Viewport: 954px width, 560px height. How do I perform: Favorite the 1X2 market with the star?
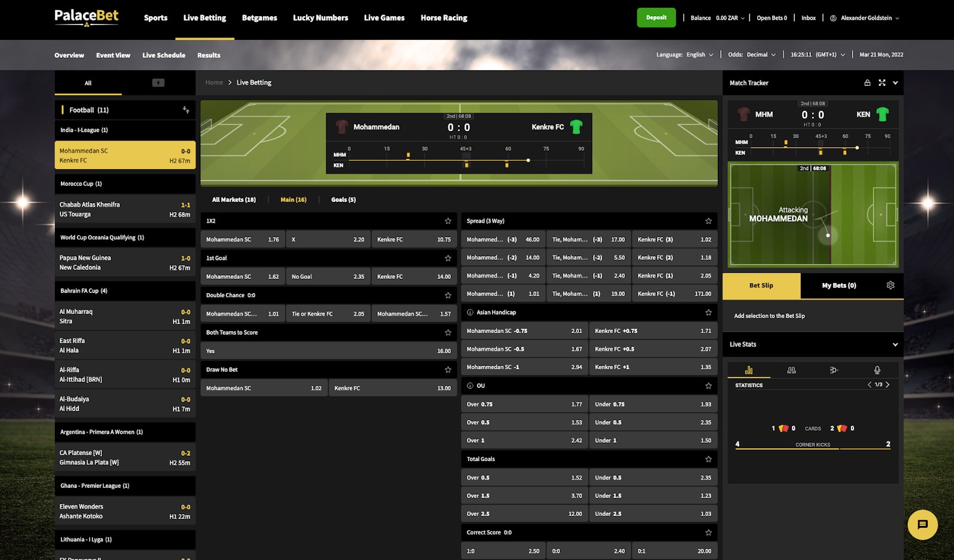[448, 220]
